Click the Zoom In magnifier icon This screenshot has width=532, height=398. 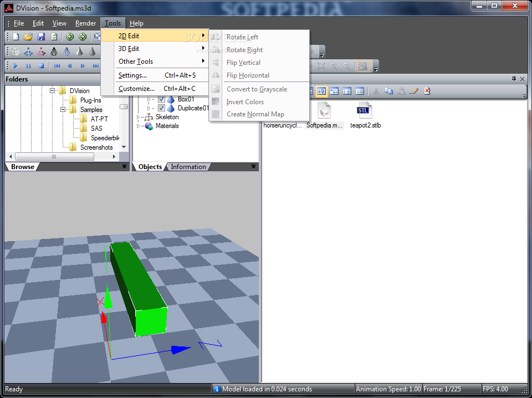click(x=334, y=66)
